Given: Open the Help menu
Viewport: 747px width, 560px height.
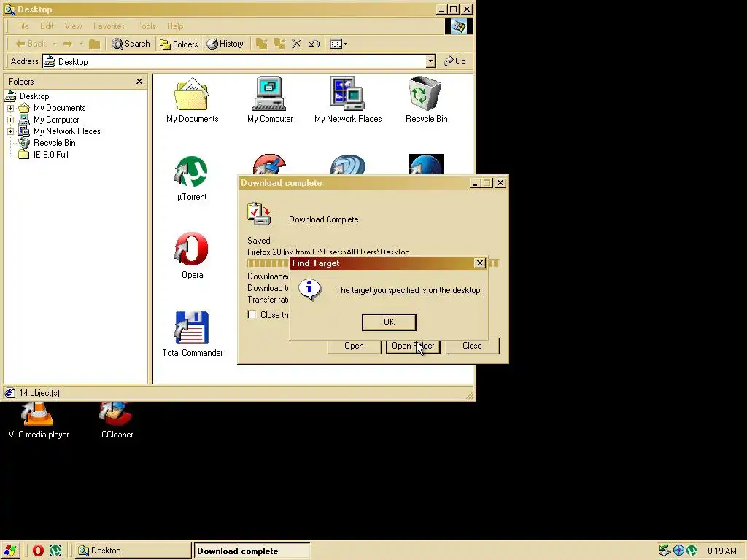Looking at the screenshot, I should click(x=175, y=26).
